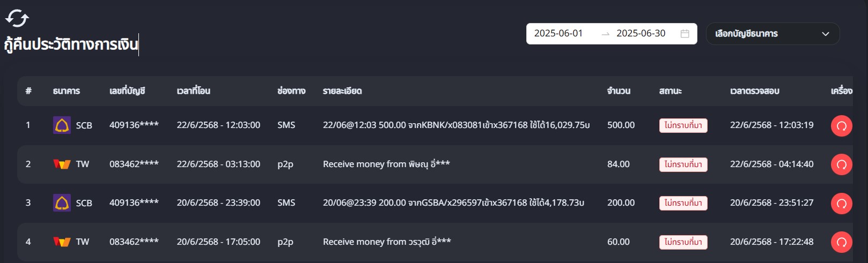Click SCB bank logo in row 3
The height and width of the screenshot is (263, 868).
click(x=62, y=203)
